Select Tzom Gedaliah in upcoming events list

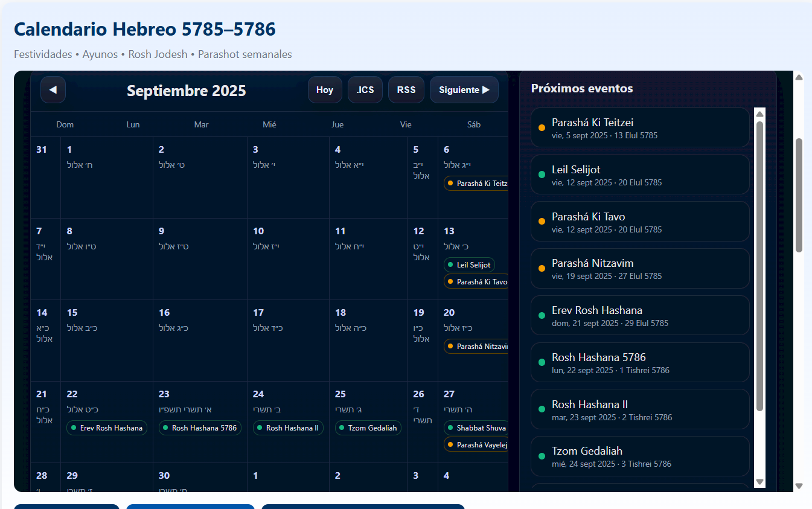tap(639, 456)
